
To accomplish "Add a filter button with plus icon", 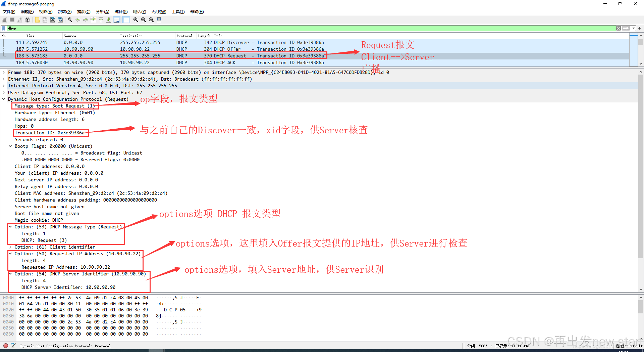I will coord(640,28).
